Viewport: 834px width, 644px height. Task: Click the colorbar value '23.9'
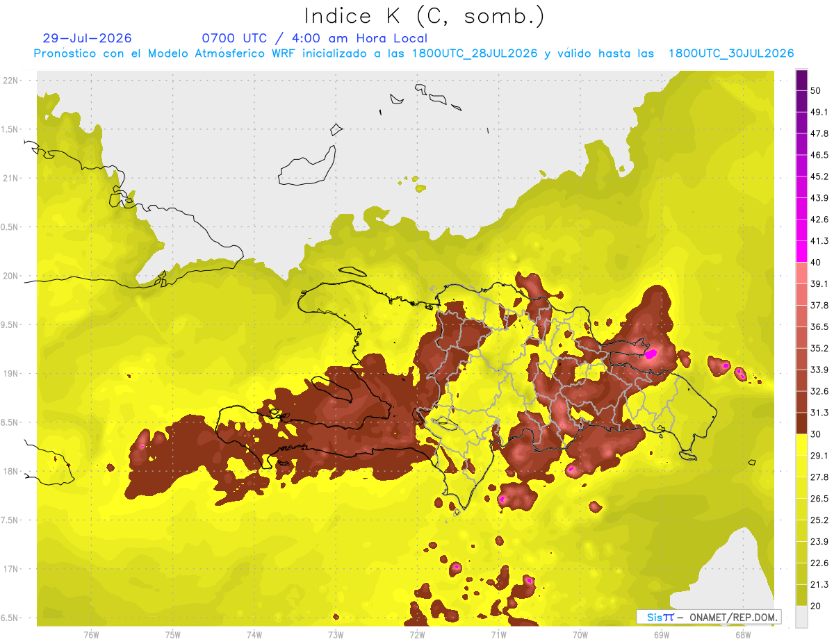click(x=819, y=542)
